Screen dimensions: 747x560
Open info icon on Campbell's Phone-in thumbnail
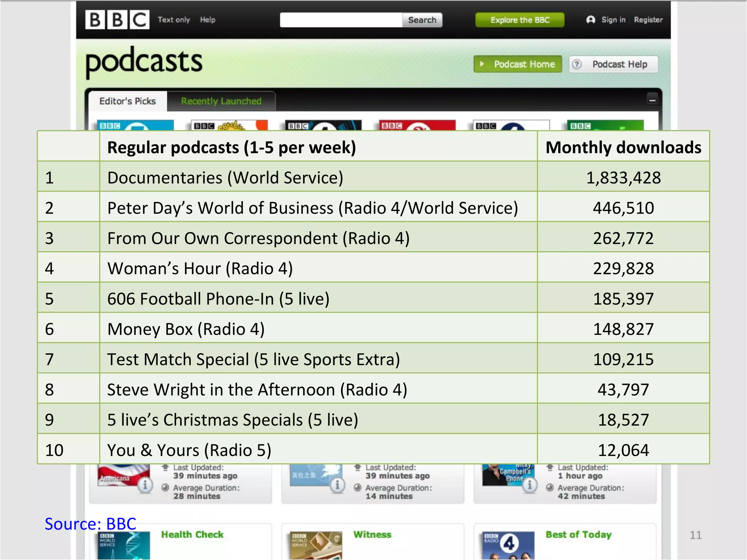tap(530, 485)
